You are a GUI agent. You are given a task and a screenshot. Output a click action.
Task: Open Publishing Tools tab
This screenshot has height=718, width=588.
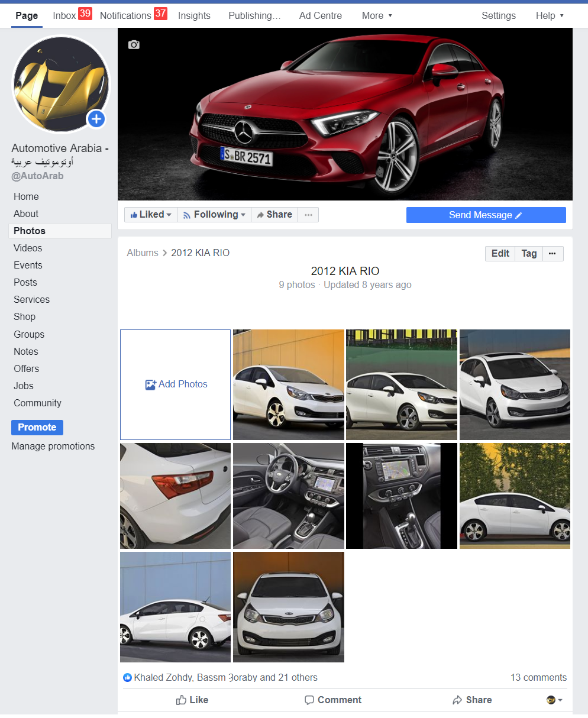[254, 15]
